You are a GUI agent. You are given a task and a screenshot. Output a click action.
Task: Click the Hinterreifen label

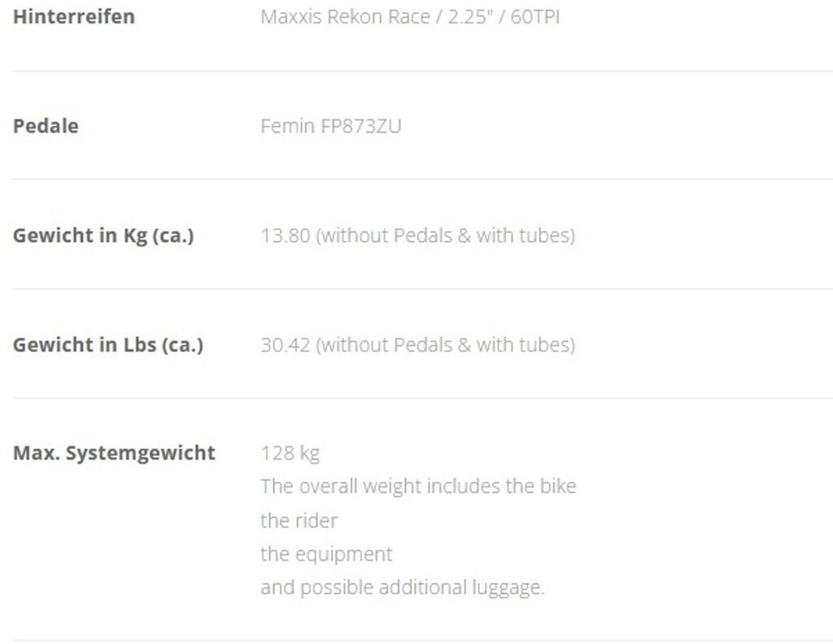tap(74, 16)
